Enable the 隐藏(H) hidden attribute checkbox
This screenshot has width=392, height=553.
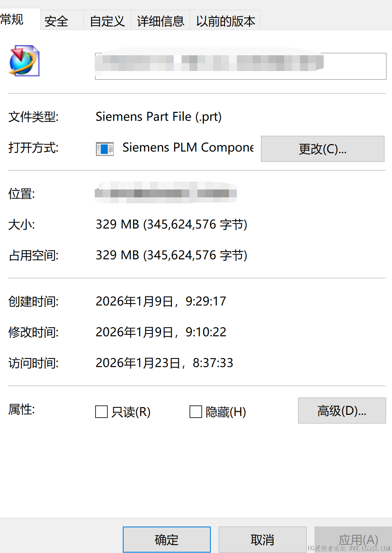(196, 412)
